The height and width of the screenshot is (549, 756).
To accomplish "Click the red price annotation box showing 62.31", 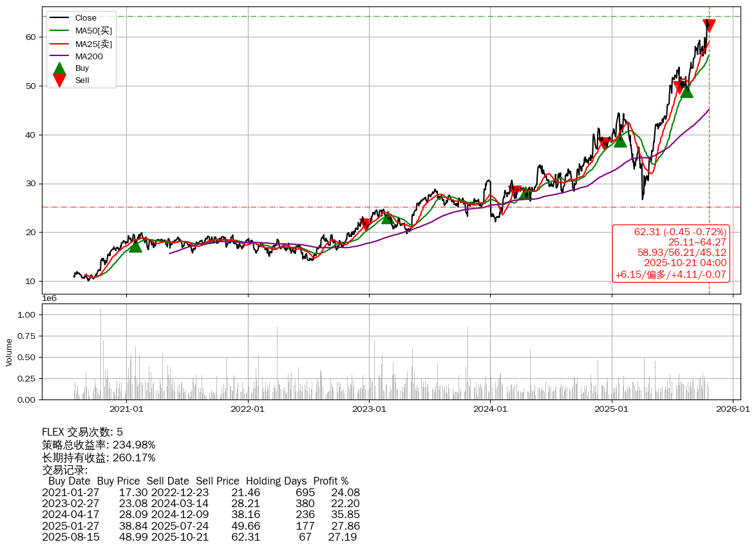I will 670,253.
